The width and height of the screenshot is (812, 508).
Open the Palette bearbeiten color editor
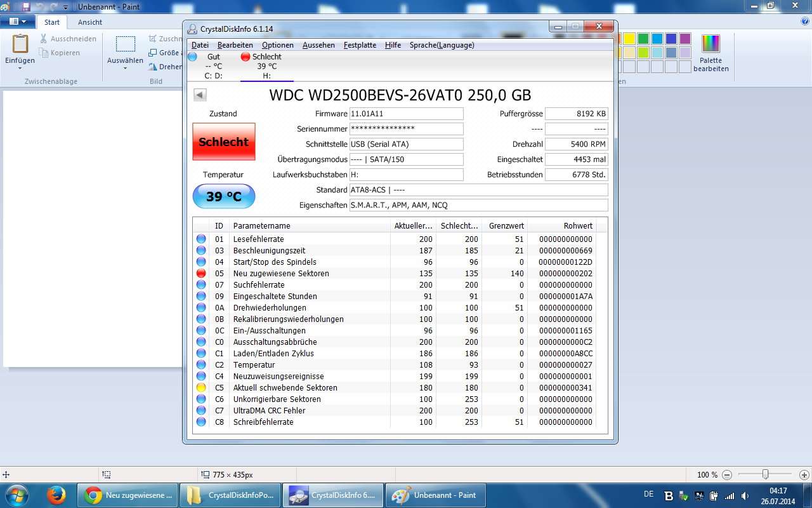click(x=710, y=53)
